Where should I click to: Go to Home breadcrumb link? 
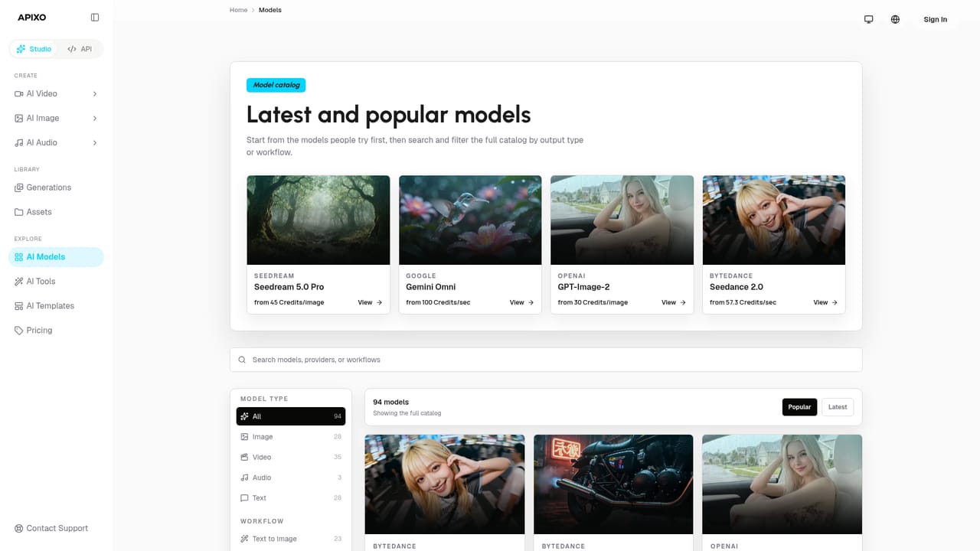[x=238, y=10]
